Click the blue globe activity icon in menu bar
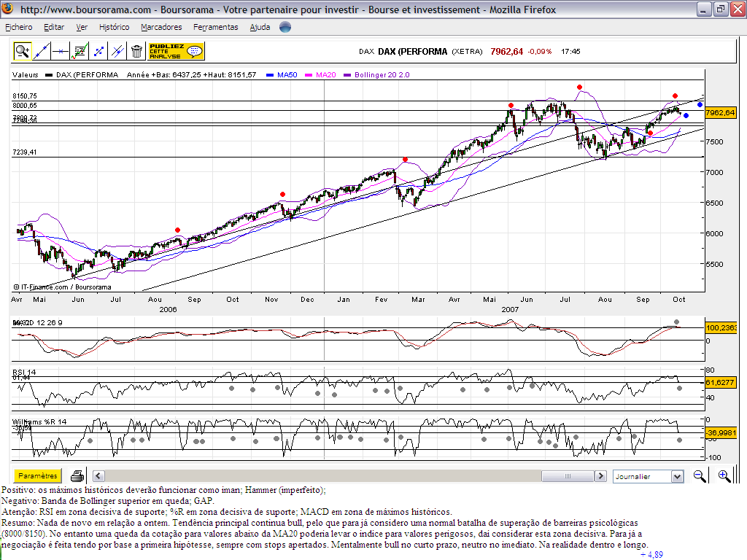Viewport: 747px width, 560px height. pos(285,27)
